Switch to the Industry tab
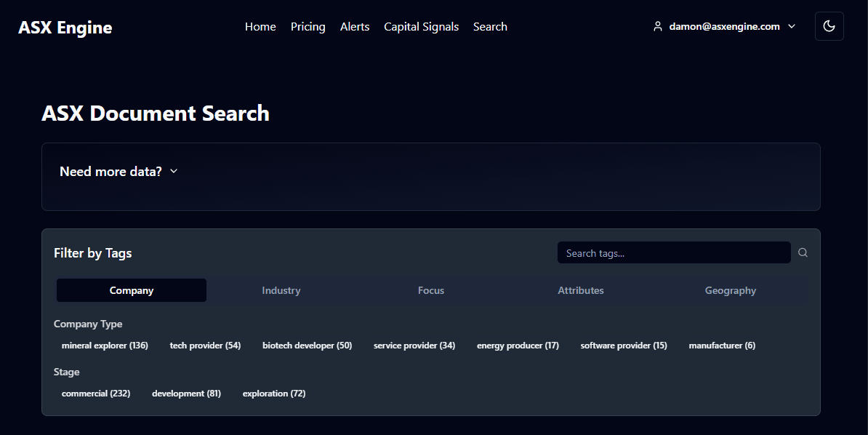 click(x=281, y=290)
